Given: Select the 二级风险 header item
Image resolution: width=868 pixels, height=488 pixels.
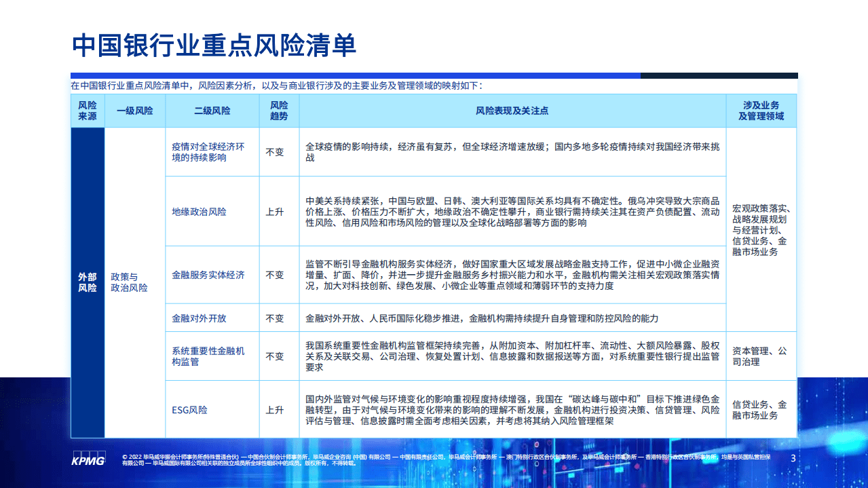Looking at the screenshot, I should pyautogui.click(x=212, y=111).
